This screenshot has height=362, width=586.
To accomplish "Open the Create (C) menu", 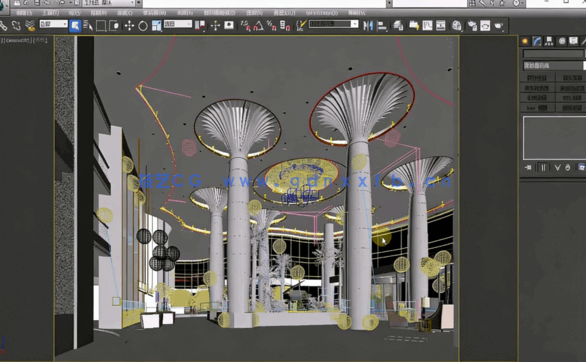I will (124, 13).
